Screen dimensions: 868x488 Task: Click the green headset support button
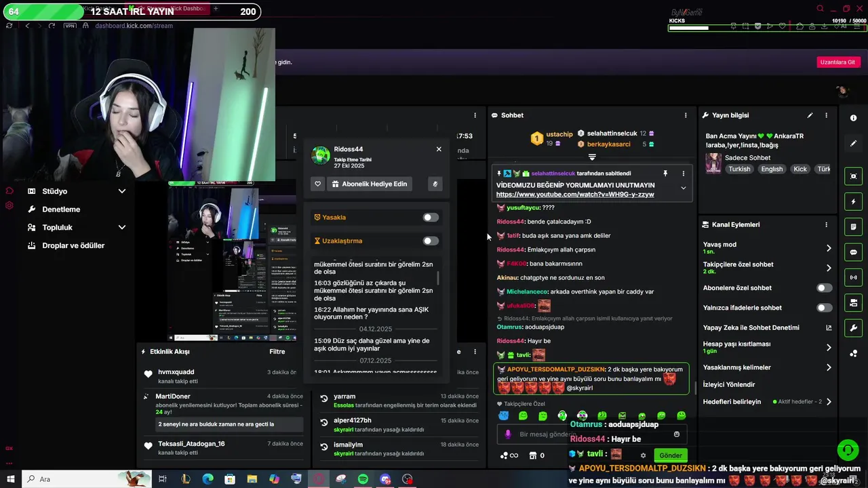click(x=847, y=450)
